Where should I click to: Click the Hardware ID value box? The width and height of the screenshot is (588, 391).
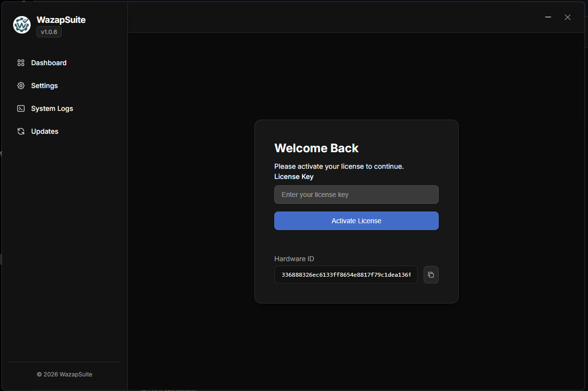pos(346,275)
